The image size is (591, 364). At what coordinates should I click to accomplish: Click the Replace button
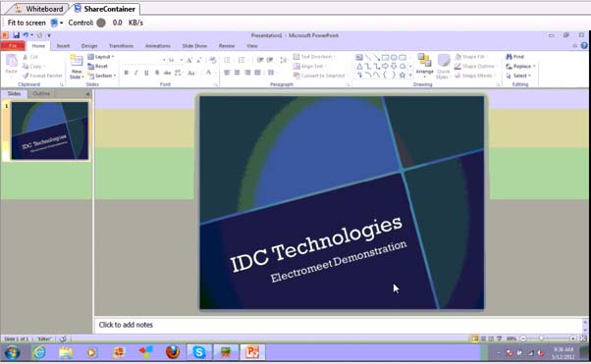(x=520, y=66)
